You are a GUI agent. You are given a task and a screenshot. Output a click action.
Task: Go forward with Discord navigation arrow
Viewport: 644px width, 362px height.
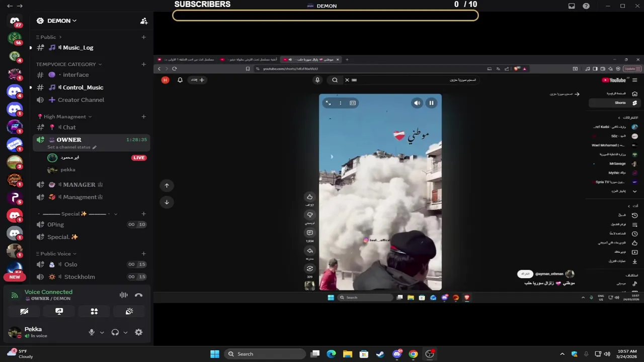(x=20, y=6)
